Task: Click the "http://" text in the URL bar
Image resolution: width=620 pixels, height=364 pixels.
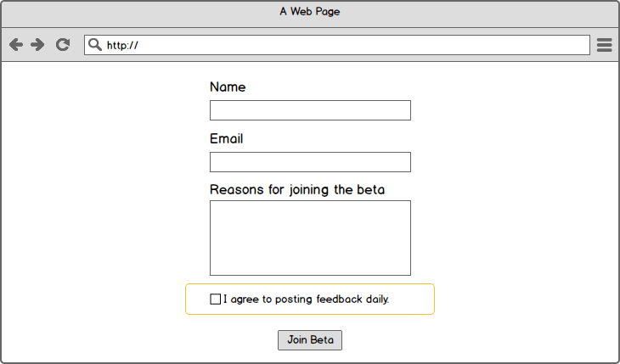Action: [122, 46]
